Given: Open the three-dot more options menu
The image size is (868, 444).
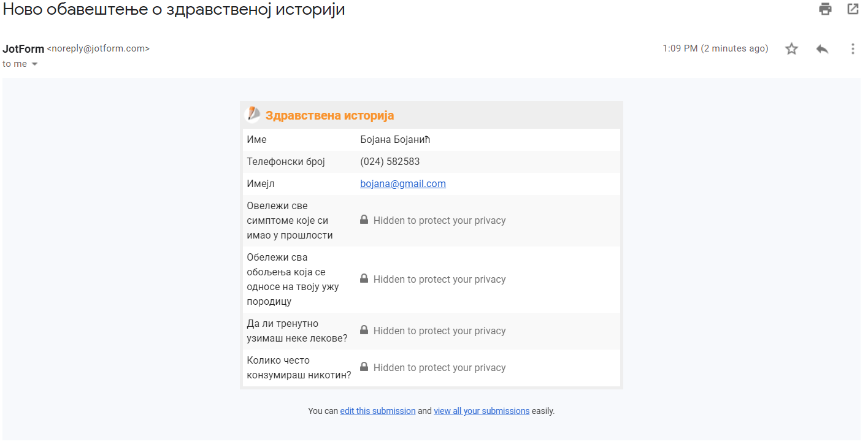Looking at the screenshot, I should pyautogui.click(x=853, y=49).
